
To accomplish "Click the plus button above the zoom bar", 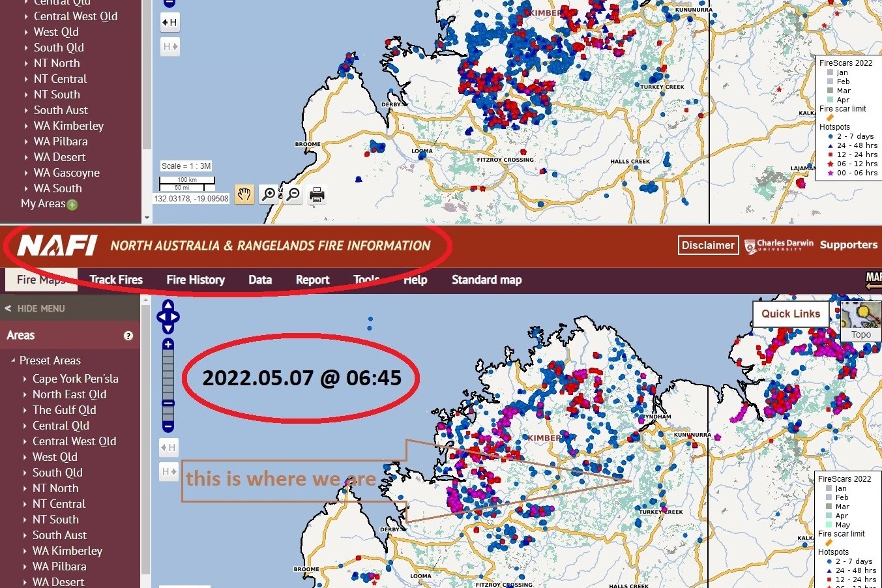I will [168, 344].
